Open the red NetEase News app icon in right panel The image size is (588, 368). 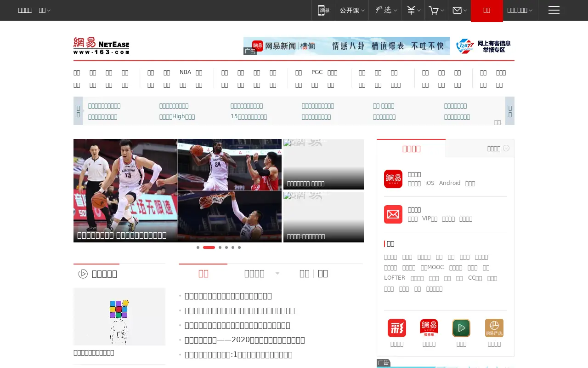click(393, 179)
